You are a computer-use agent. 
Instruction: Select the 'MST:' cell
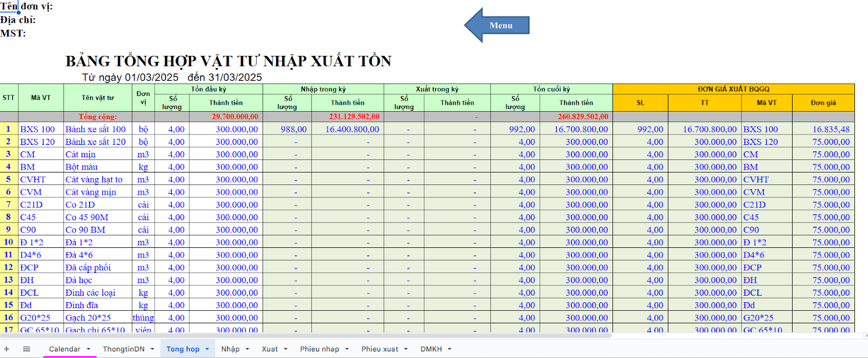[13, 34]
